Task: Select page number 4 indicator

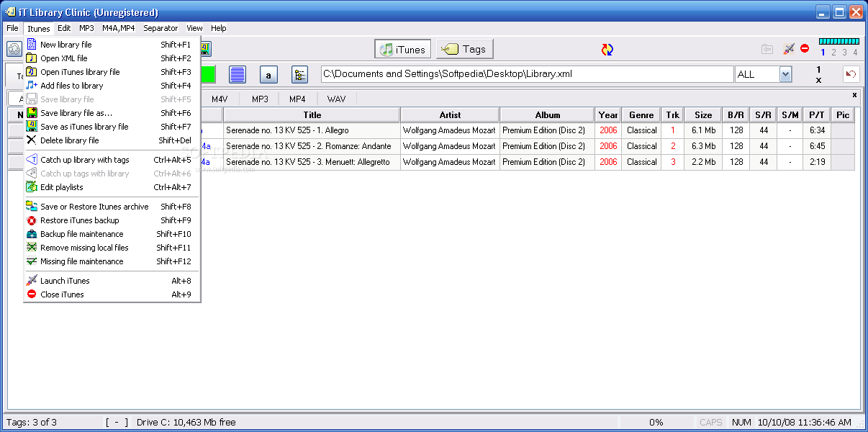Action: pyautogui.click(x=855, y=52)
